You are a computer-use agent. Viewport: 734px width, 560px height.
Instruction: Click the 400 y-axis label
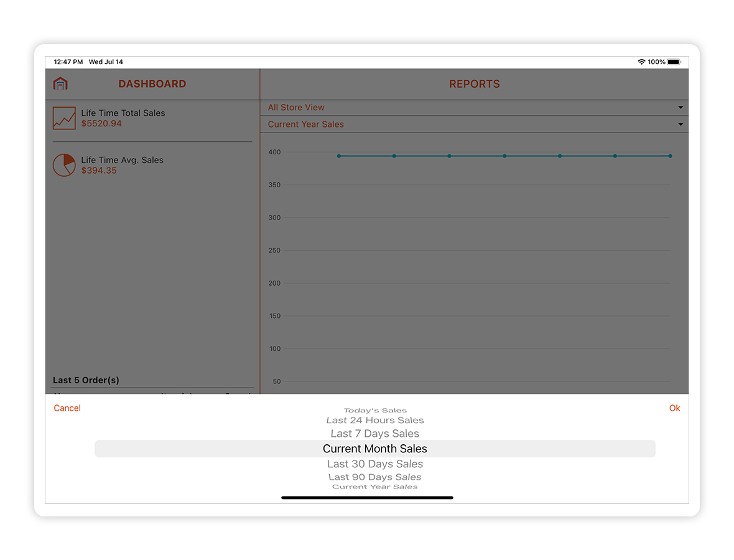(x=274, y=152)
